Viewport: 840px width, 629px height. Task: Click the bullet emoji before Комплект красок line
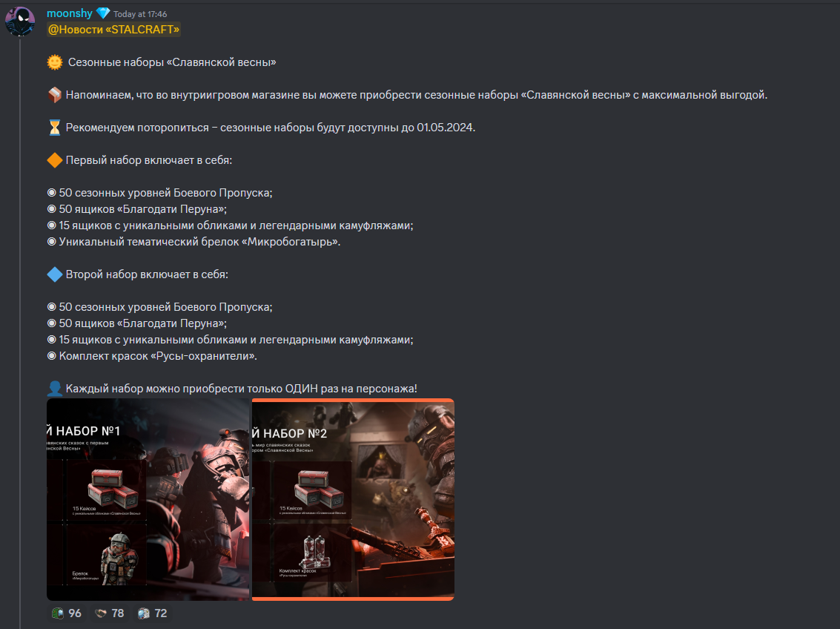[51, 356]
